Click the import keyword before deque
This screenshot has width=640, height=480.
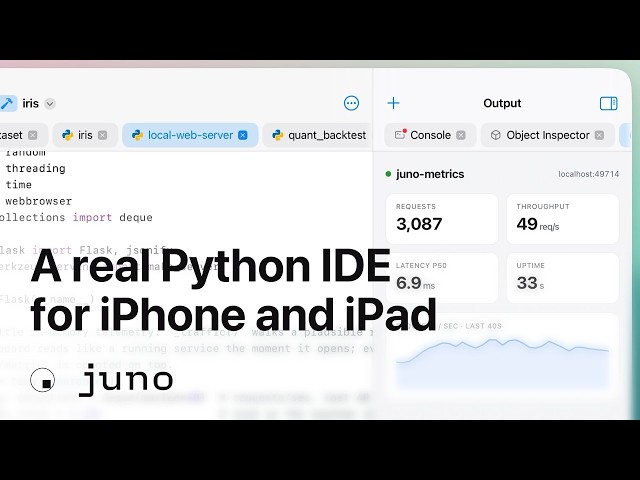(92, 218)
